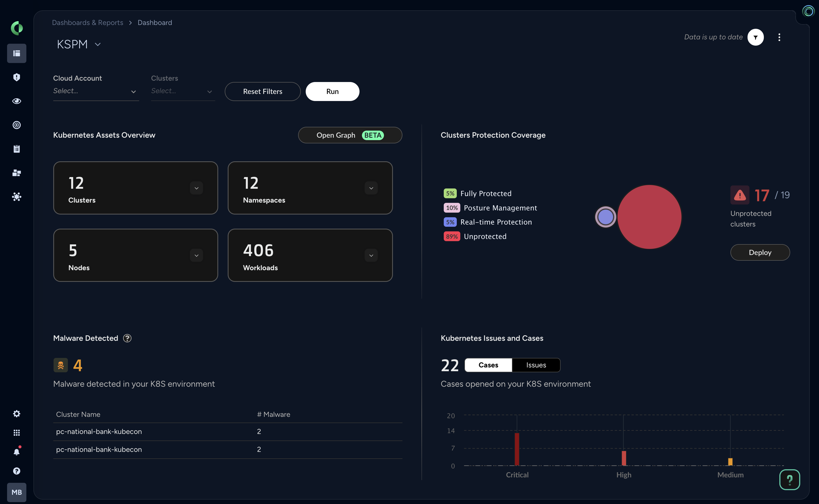Select the malware virus icon in sidebar
This screenshot has height=504, width=819.
(x=16, y=197)
